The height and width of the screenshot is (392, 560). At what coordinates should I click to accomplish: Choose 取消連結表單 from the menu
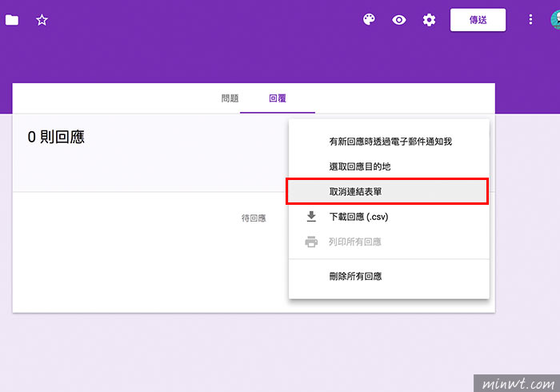click(x=387, y=192)
